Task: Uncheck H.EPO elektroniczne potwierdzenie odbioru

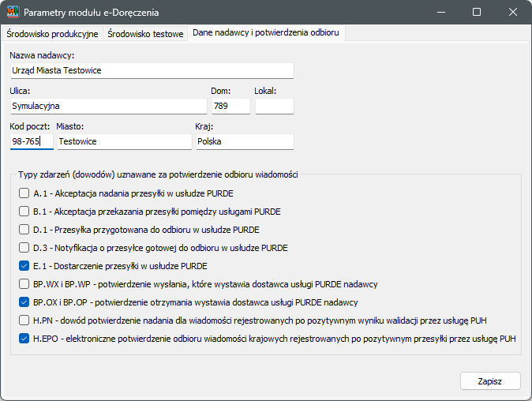Action: [24, 339]
